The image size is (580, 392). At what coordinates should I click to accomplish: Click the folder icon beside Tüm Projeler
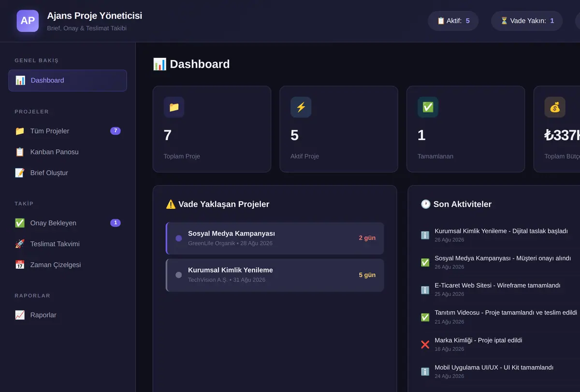coord(20,131)
